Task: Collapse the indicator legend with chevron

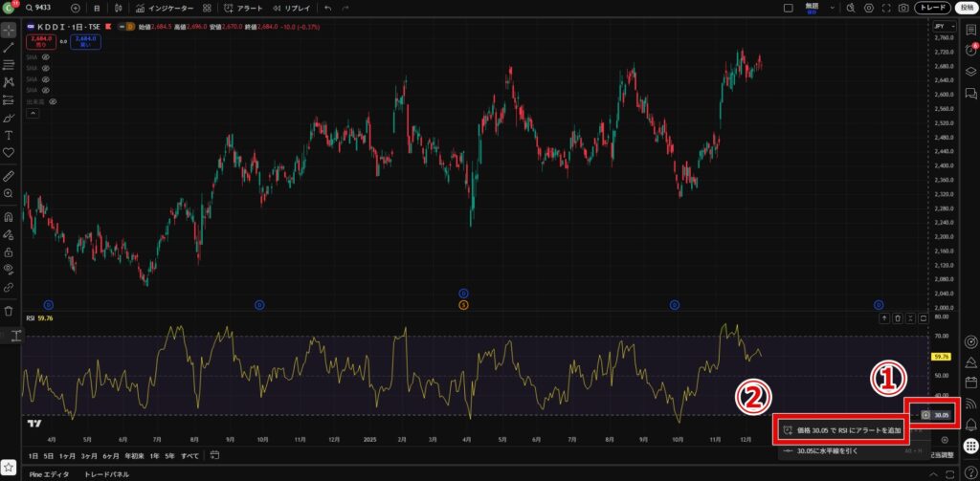Action: coord(33,113)
